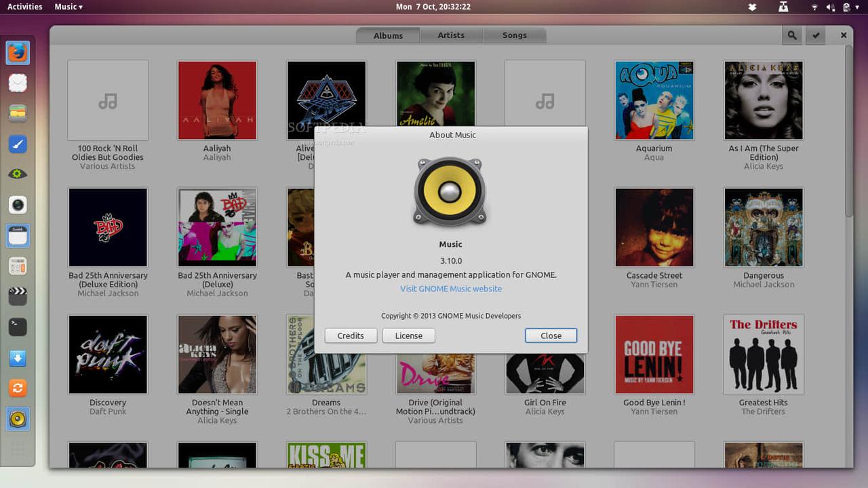The width and height of the screenshot is (868, 488).
Task: Select the Aquarium album cover by Aqua
Action: pyautogui.click(x=654, y=100)
